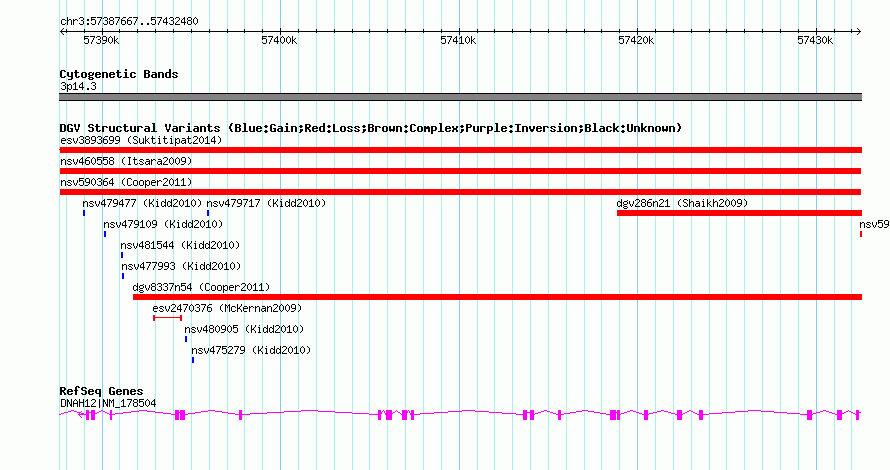This screenshot has height=470, width=890.
Task: Select nsv479717 (Kidd2010) variant label
Action: point(266,203)
